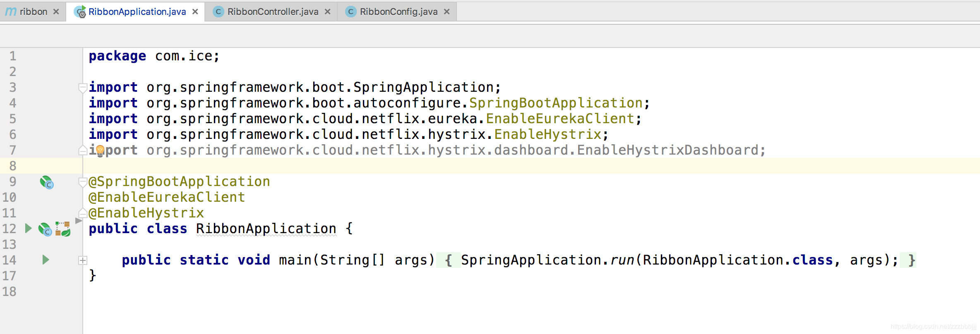Click SpringBootApplication in the line 4 import
Image resolution: width=980 pixels, height=334 pixels.
tap(556, 103)
